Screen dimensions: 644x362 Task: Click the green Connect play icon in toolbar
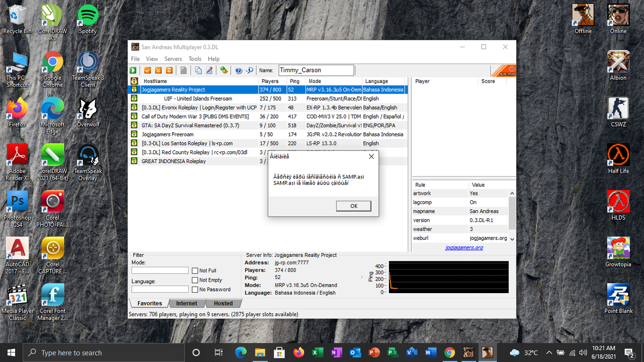(133, 70)
